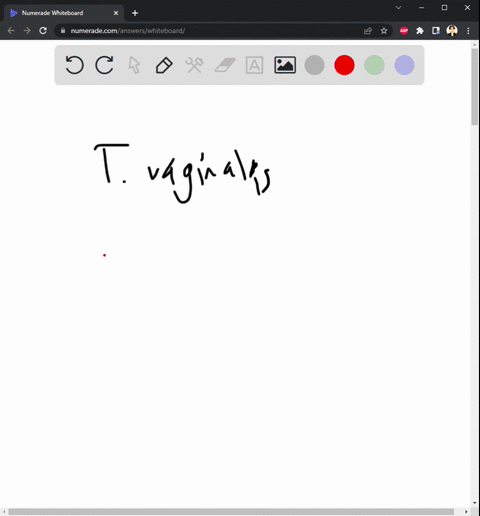Click the address bar URL
Screen dimensions: 480x516
point(128,31)
